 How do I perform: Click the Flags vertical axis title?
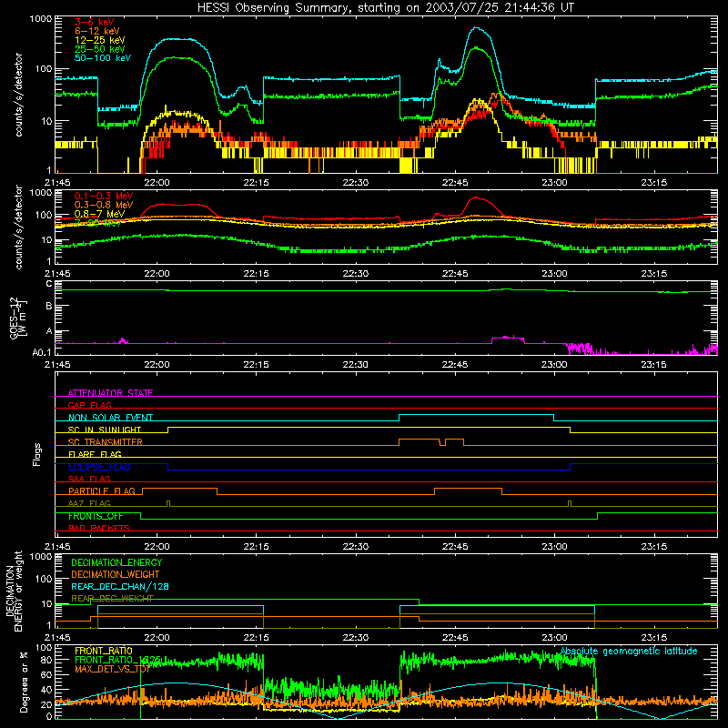click(x=37, y=454)
